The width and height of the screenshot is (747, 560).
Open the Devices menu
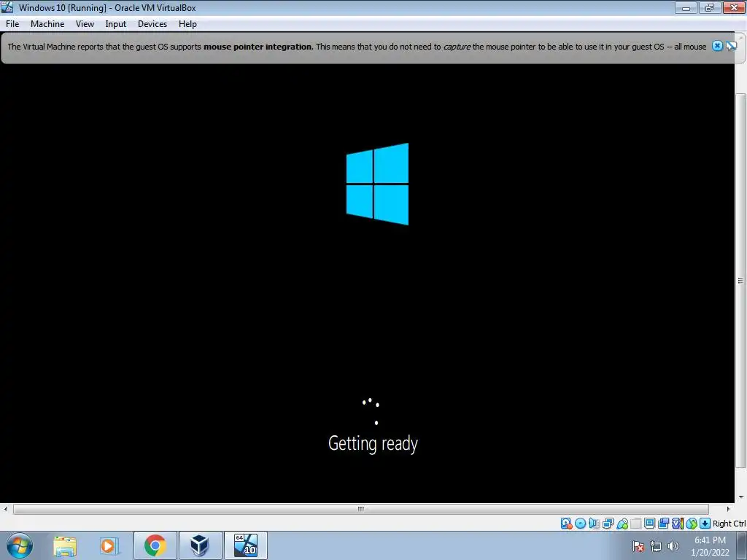click(x=152, y=24)
